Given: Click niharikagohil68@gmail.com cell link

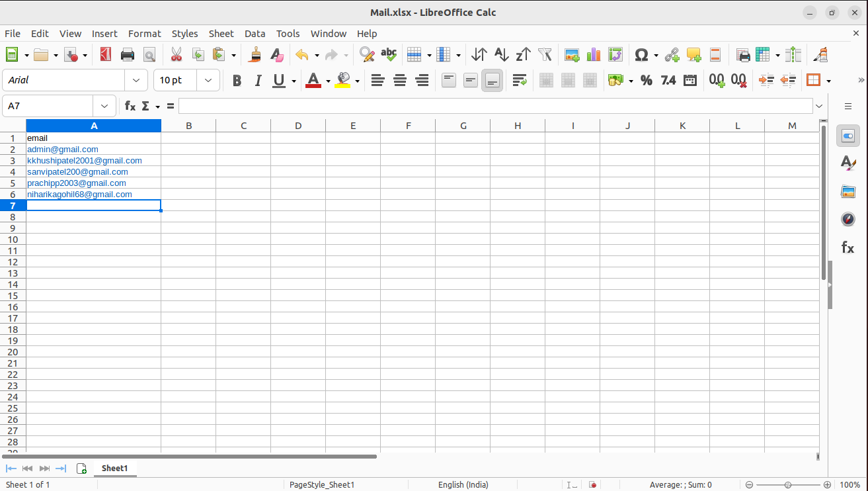Looking at the screenshot, I should (79, 195).
